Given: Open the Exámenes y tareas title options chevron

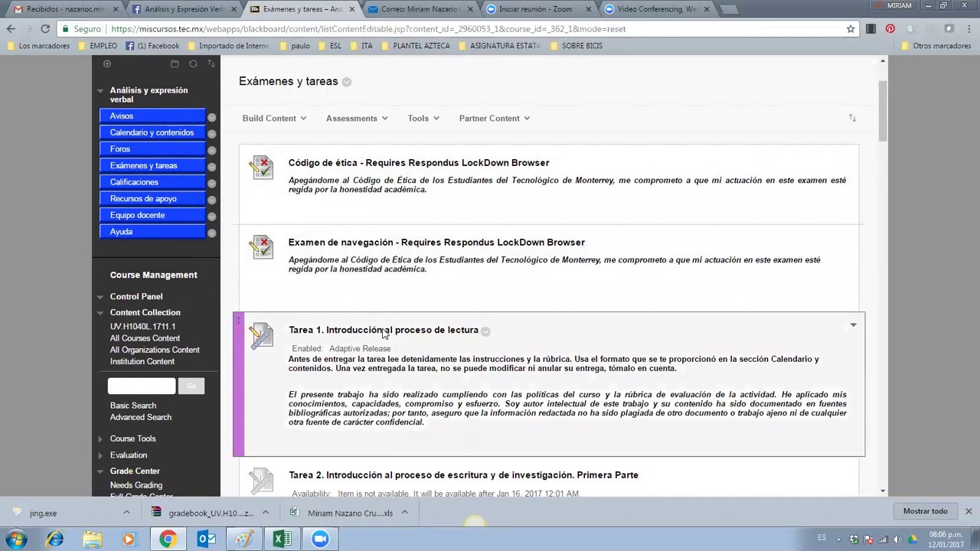Looking at the screenshot, I should pos(347,82).
